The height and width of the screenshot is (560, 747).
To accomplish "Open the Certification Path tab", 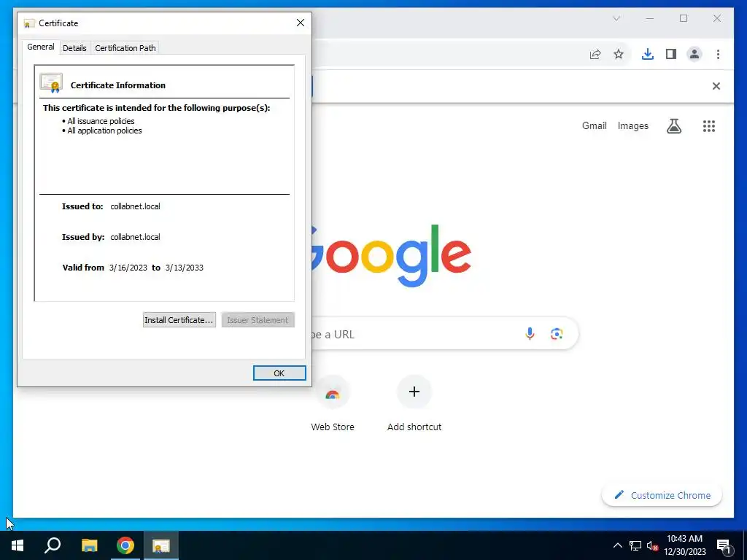I will (x=125, y=48).
